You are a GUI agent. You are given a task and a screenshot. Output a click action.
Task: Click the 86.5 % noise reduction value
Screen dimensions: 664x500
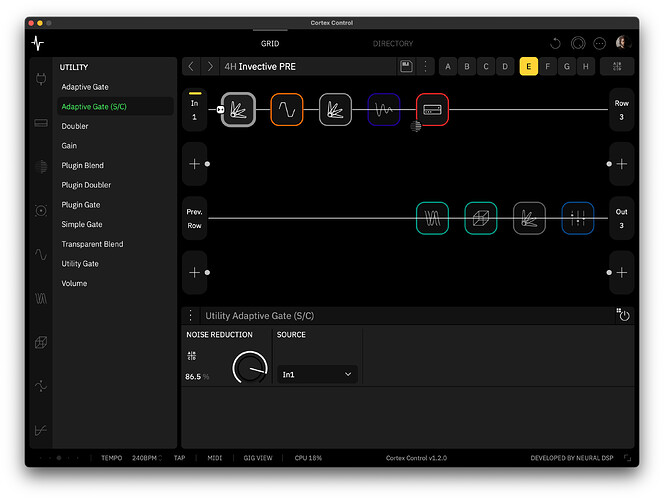tap(197, 376)
